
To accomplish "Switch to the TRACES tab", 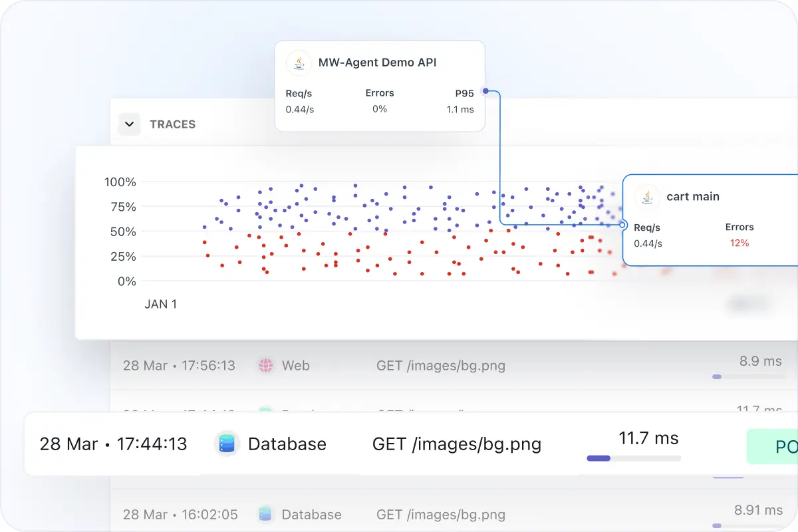I will pyautogui.click(x=172, y=124).
